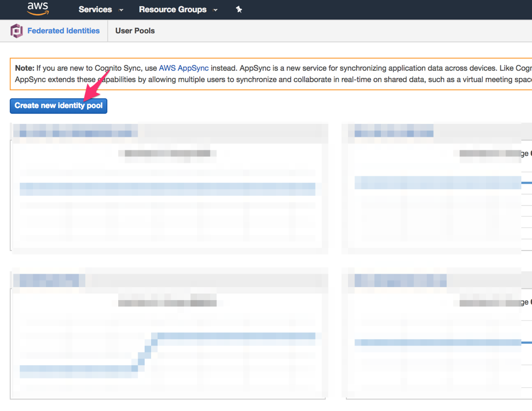Click the chart line in bottom-right pool card
This screenshot has height=411, width=532.
436,342
